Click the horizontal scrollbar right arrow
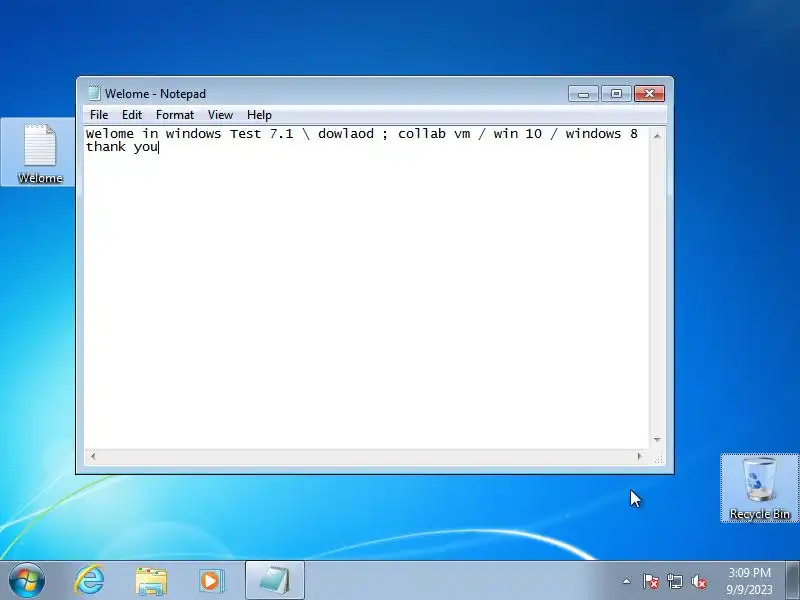The width and height of the screenshot is (800, 600). pos(640,456)
